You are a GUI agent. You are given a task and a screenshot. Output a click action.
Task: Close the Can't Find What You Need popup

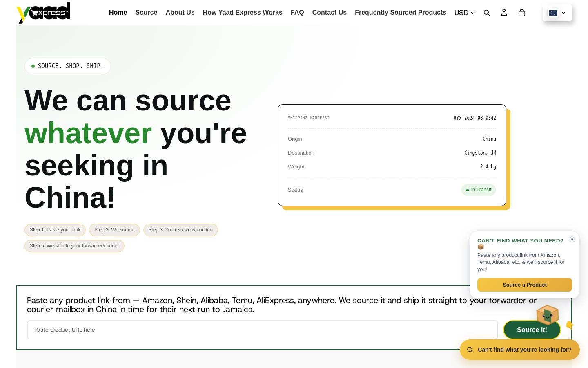pos(572,239)
